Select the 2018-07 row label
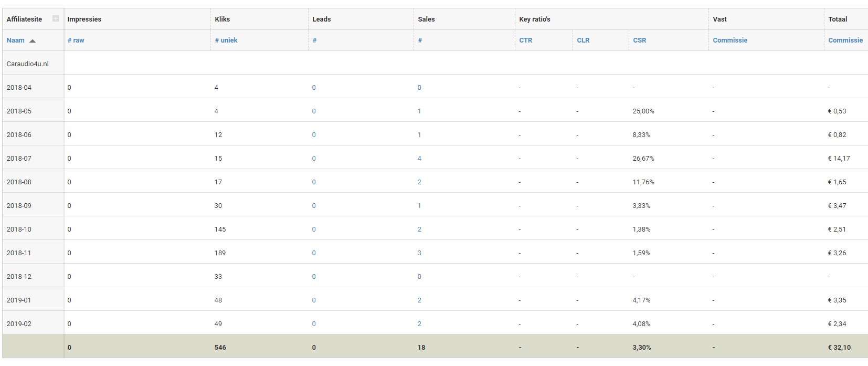The image size is (868, 366). pyautogui.click(x=19, y=159)
